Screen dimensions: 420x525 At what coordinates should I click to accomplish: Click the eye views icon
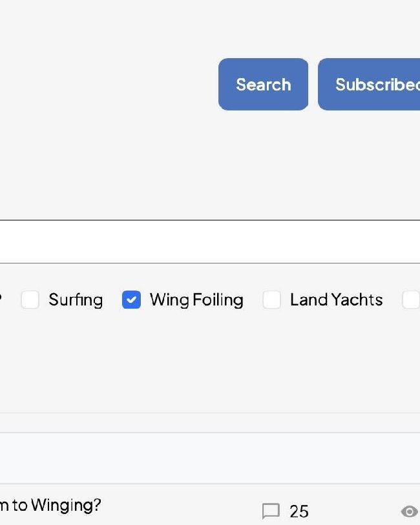click(409, 511)
